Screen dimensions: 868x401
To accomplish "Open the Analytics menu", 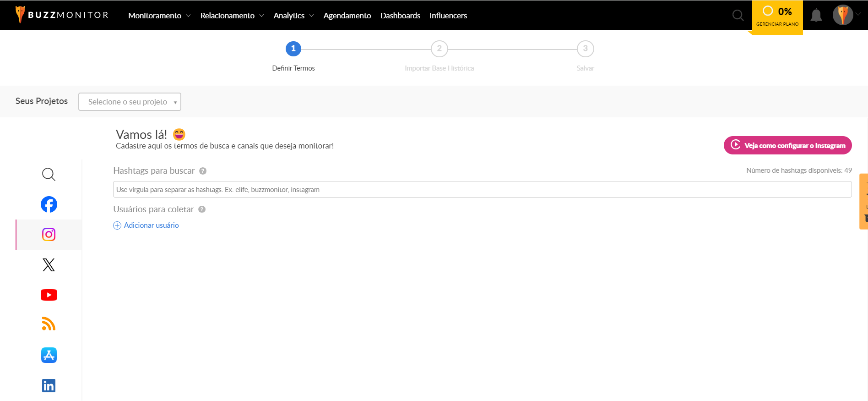I will pyautogui.click(x=289, y=16).
